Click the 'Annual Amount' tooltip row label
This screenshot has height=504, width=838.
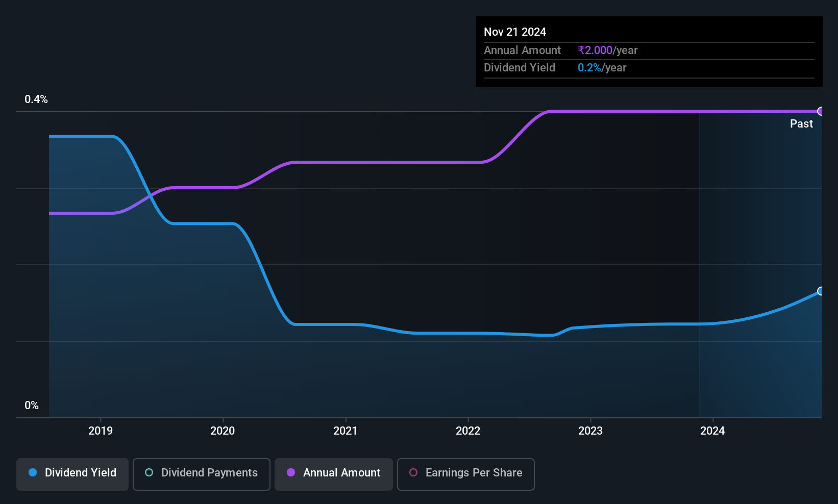click(x=522, y=50)
